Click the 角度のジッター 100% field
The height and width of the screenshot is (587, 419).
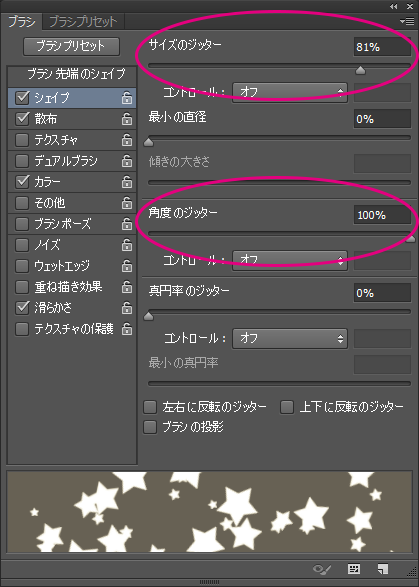tap(382, 215)
